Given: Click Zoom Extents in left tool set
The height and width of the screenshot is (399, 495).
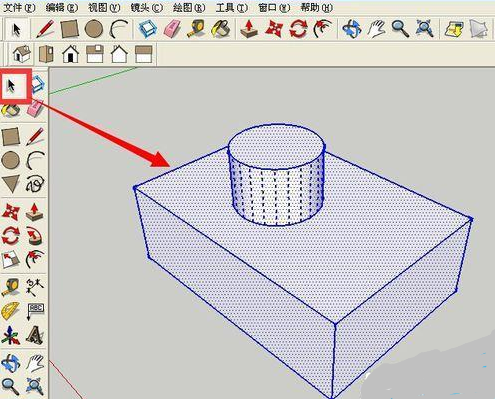Looking at the screenshot, I should [x=35, y=387].
